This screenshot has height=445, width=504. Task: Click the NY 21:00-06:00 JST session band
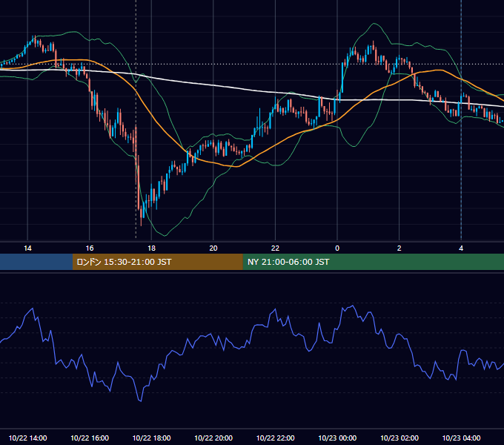point(373,262)
